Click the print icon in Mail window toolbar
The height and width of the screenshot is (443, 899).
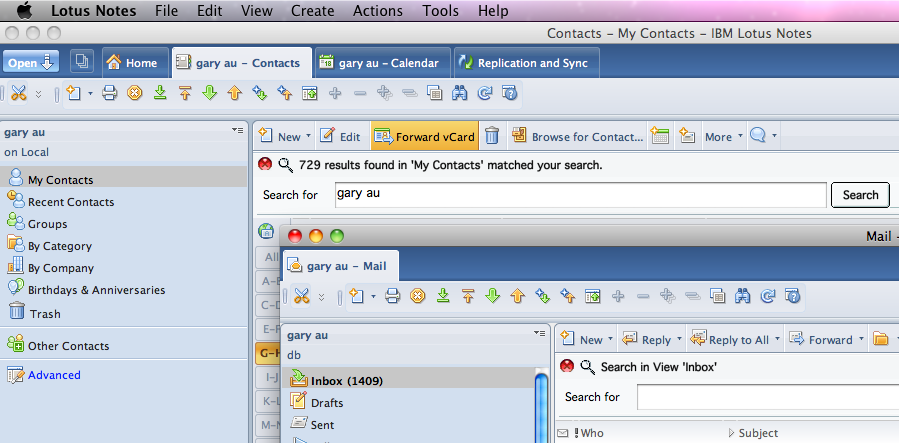[x=393, y=296]
